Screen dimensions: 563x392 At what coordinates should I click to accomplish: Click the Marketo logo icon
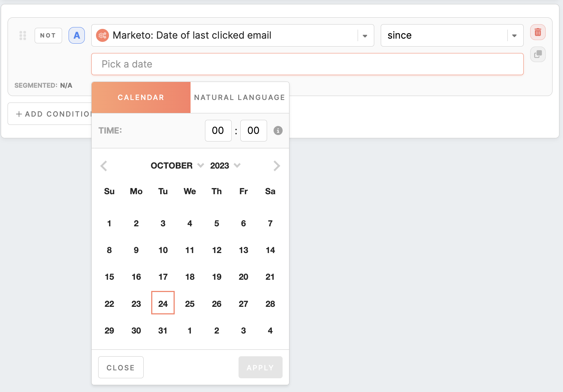[x=102, y=35]
